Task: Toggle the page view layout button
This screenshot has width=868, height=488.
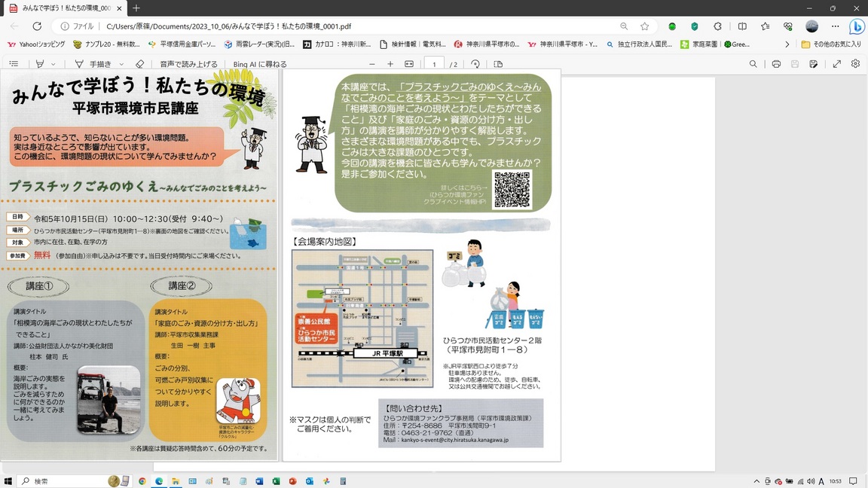Action: pyautogui.click(x=498, y=64)
